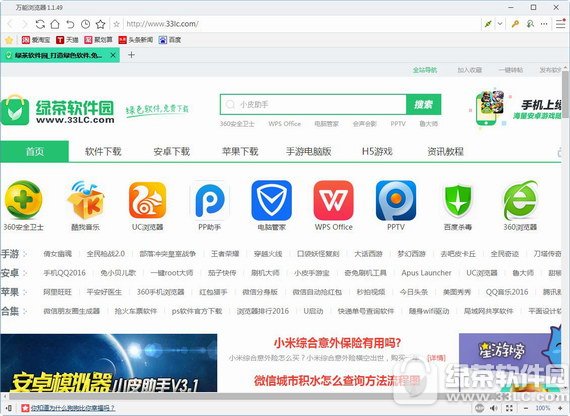Click the QQ音乐2016 link
The image size is (570, 416).
tap(507, 292)
